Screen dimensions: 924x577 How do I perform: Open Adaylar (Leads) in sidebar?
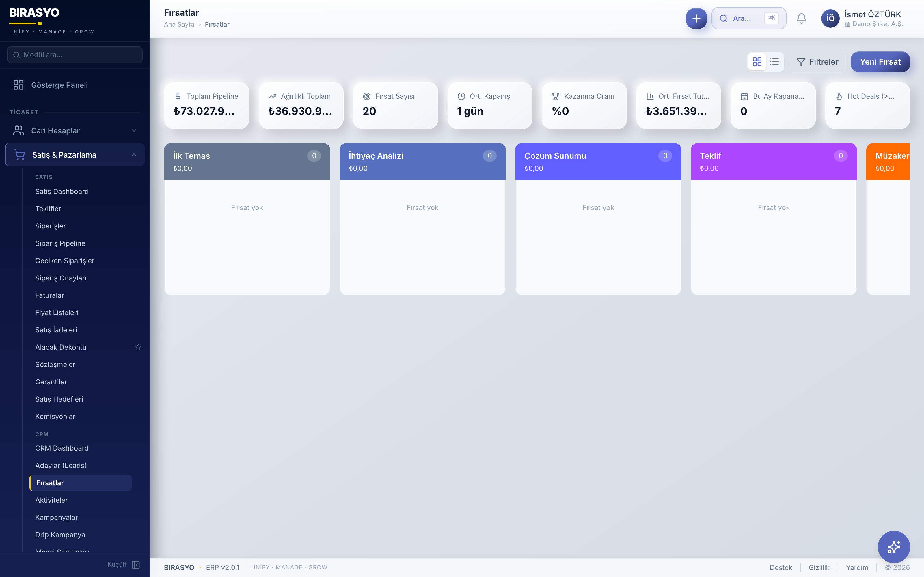click(61, 465)
